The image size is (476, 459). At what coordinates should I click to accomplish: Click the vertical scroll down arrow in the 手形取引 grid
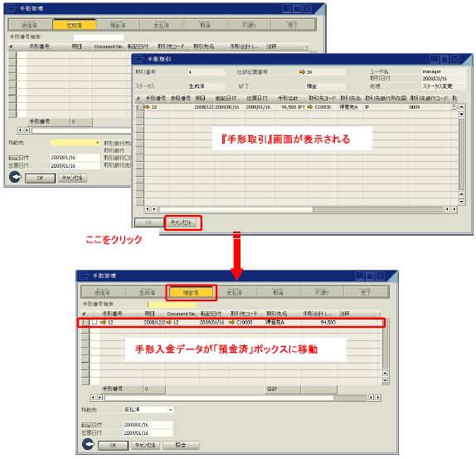click(461, 201)
